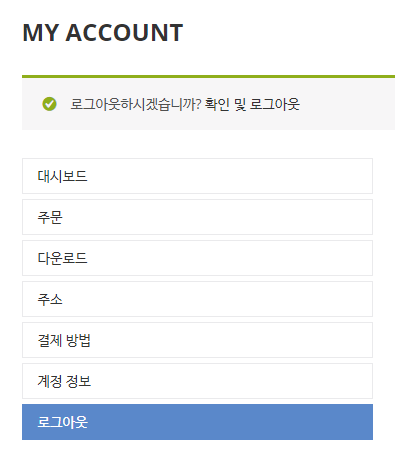Screen dimensions: 395x472
Task: Open the 다운로드 page
Action: coord(197,258)
